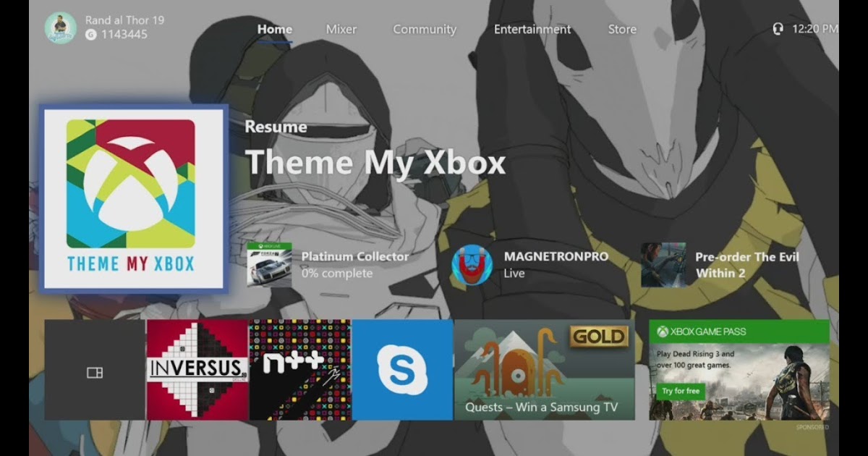868x456 pixels.
Task: Switch to the Mixer tab
Action: click(x=341, y=30)
